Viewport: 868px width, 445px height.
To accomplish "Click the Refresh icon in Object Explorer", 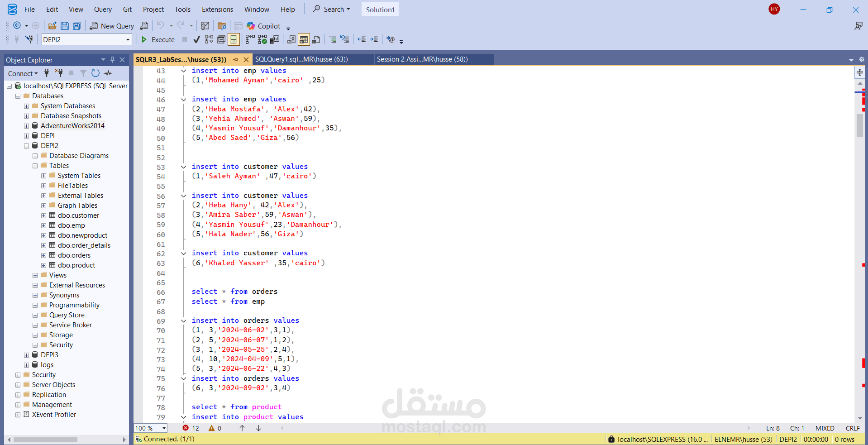I will 95,73.
